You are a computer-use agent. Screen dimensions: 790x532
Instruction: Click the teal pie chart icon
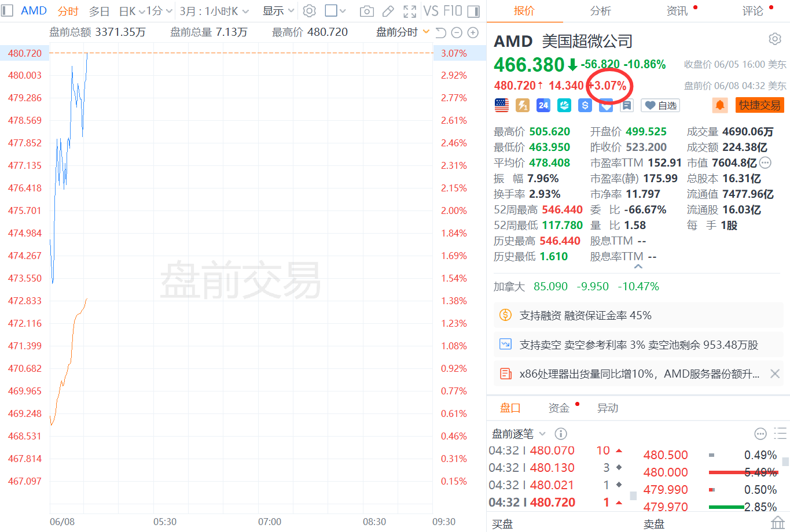(x=564, y=105)
